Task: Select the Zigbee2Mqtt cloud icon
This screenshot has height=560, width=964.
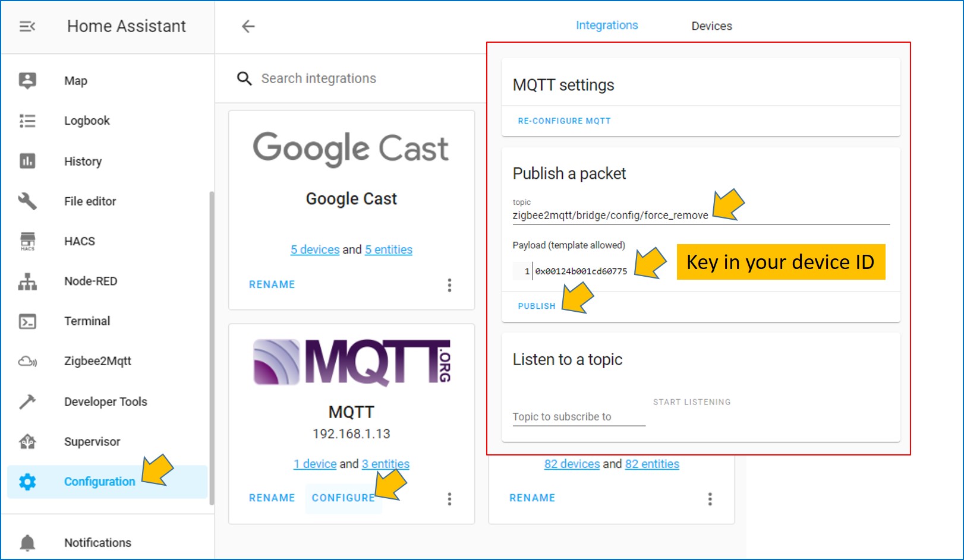Action: point(27,361)
